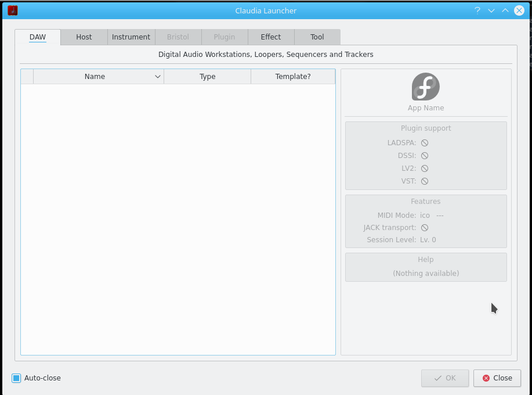Open the Name column sort dropdown
This screenshot has height=395, width=532.
coord(157,76)
